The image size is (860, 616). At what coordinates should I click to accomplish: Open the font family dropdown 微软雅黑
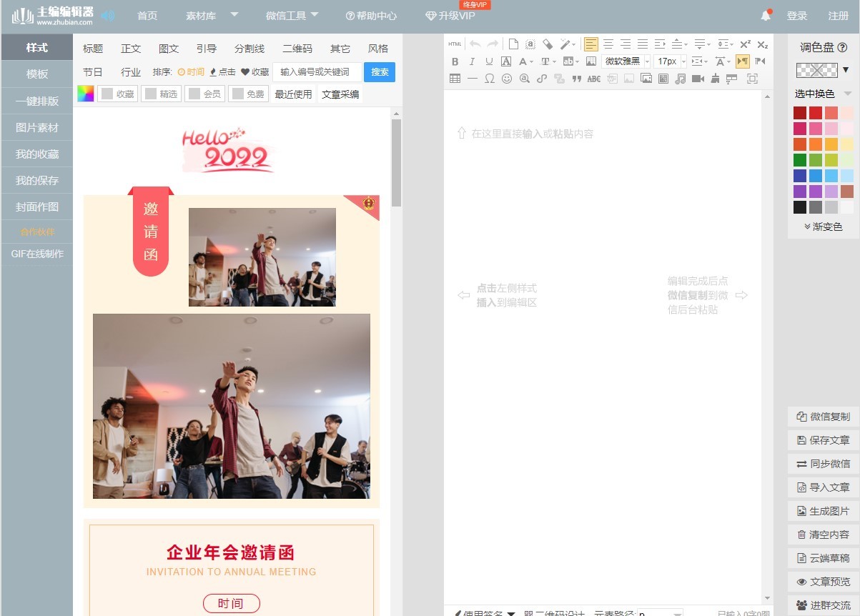click(626, 61)
